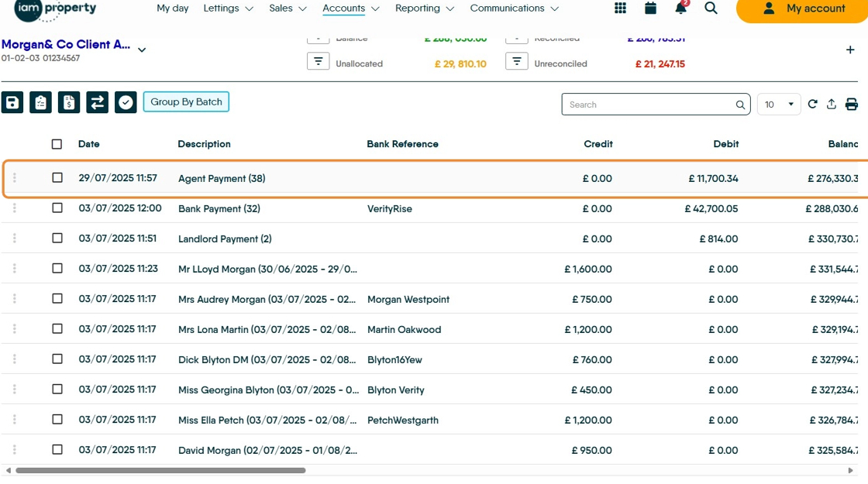Select the Agent Payment (38) row checkbox
Viewport: 868px width, 484px height.
[x=57, y=178]
